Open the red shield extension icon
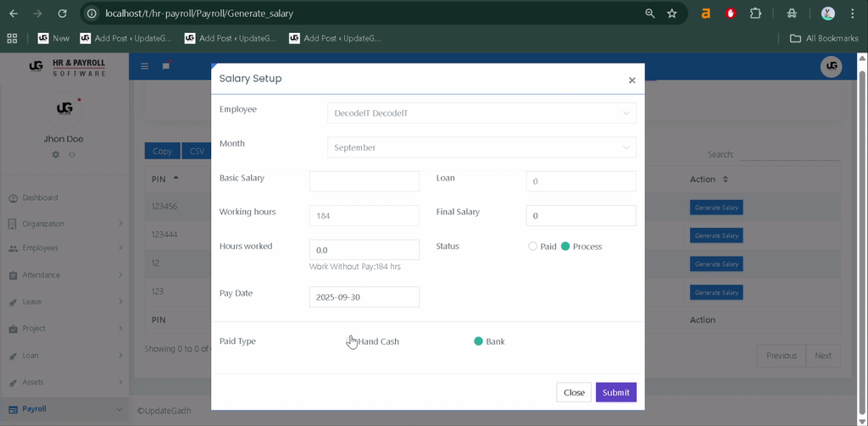Viewport: 868px width, 426px height. (731, 14)
